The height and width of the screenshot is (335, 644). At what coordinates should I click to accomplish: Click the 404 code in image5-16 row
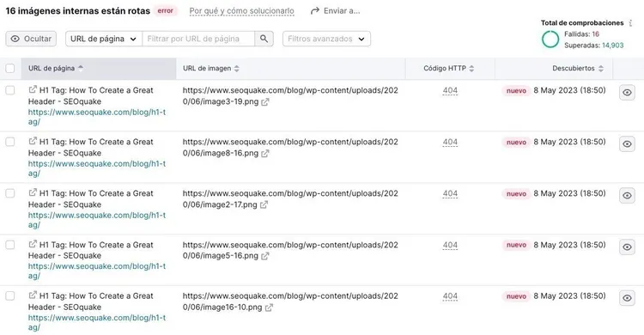coord(450,245)
